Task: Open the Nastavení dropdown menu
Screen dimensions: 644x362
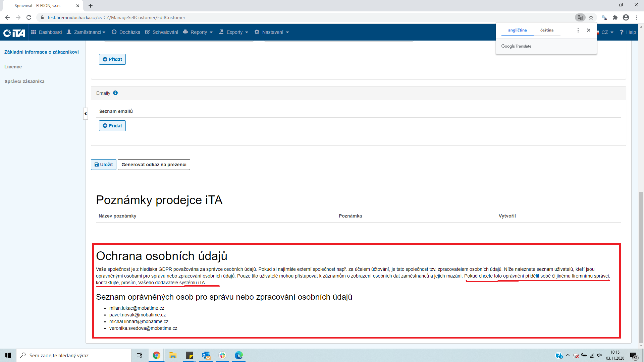Action: pos(272,32)
